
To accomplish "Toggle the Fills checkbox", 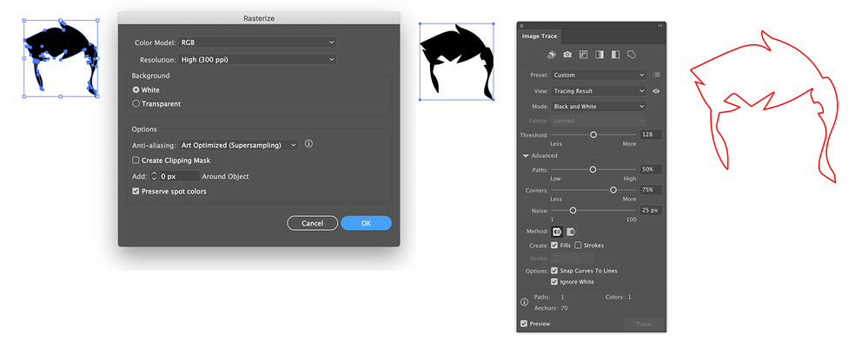I will pos(554,245).
